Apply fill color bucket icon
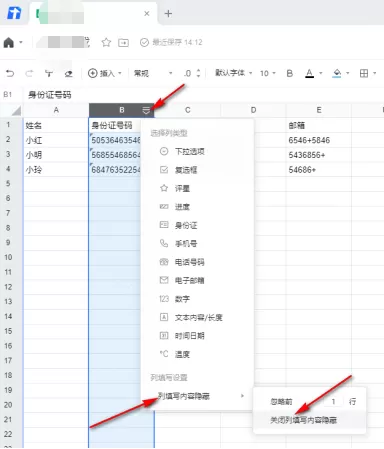The width and height of the screenshot is (384, 449). pos(337,73)
